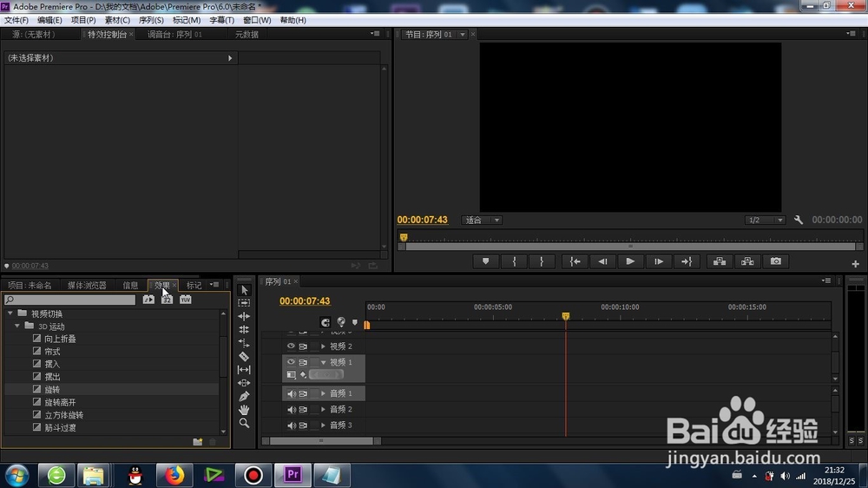Mute speaker toggle of 音频 2 track
The height and width of the screenshot is (488, 868).
click(291, 409)
